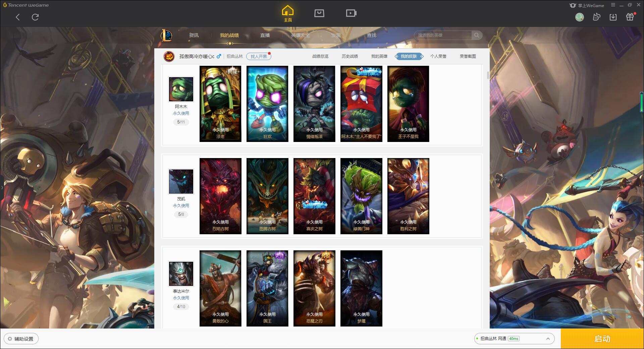
Task: Click the 茂凯 champion portrait
Action: pyautogui.click(x=181, y=182)
